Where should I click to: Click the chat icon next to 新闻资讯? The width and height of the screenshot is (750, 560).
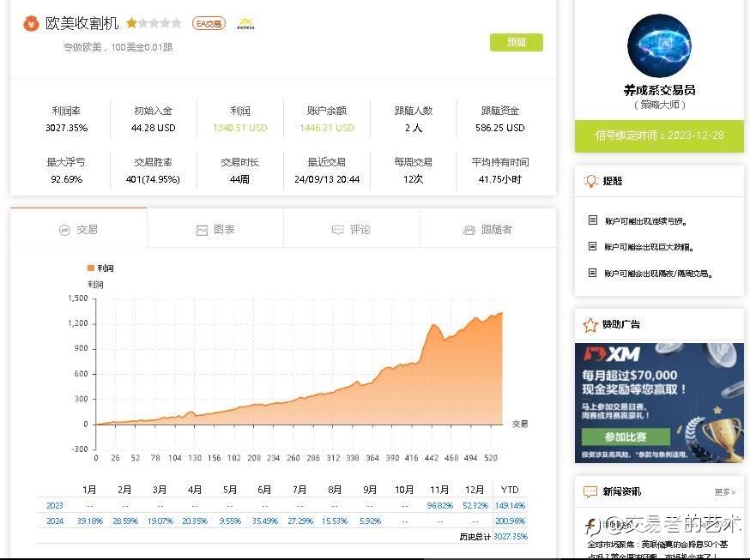(x=590, y=491)
